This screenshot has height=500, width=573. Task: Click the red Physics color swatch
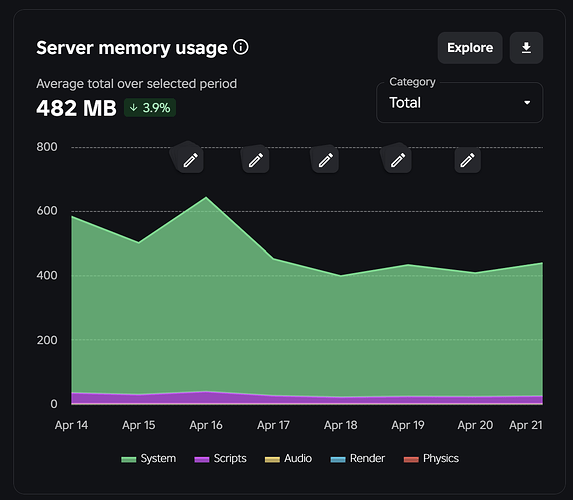click(x=411, y=459)
